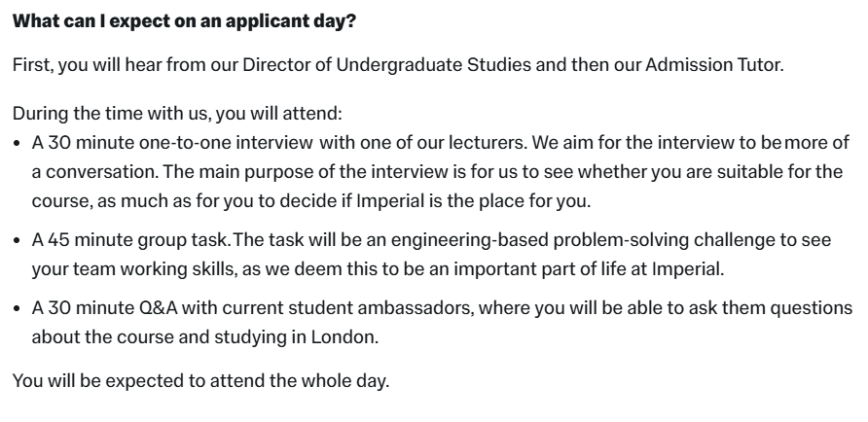
Task: Click the sentence "You will be expected to attend the whole day."
Action: (x=200, y=380)
